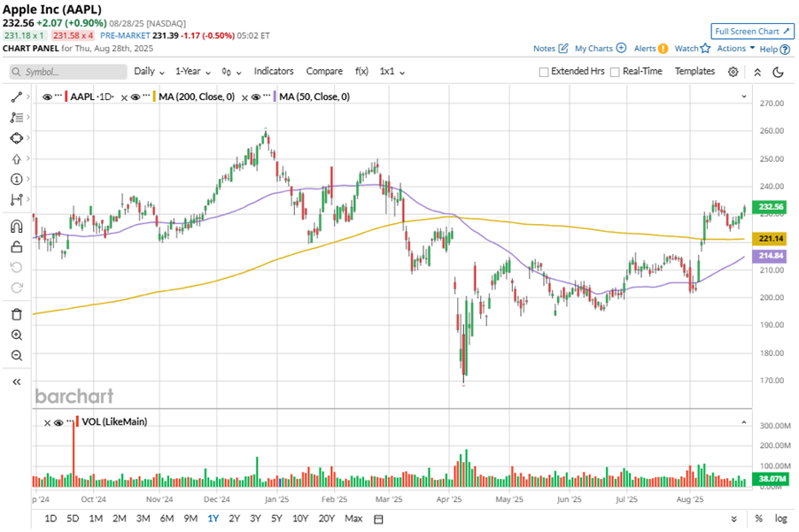
Task: Open the Help link
Action: [774, 50]
